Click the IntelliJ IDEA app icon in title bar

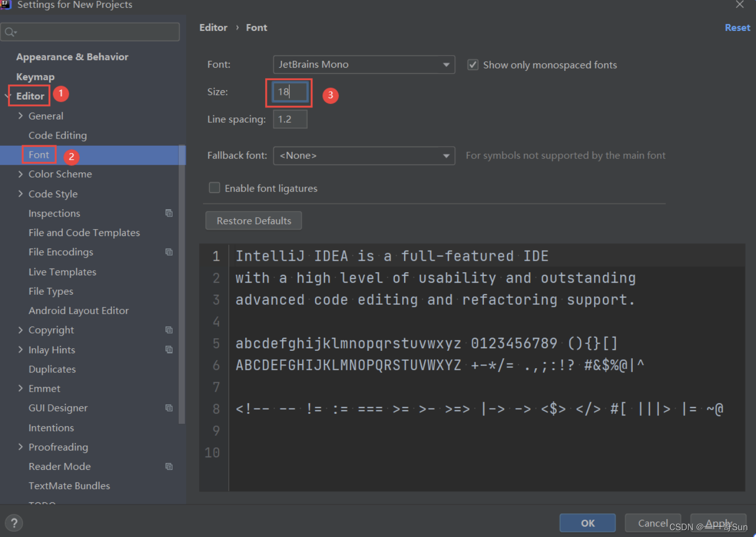coord(6,4)
